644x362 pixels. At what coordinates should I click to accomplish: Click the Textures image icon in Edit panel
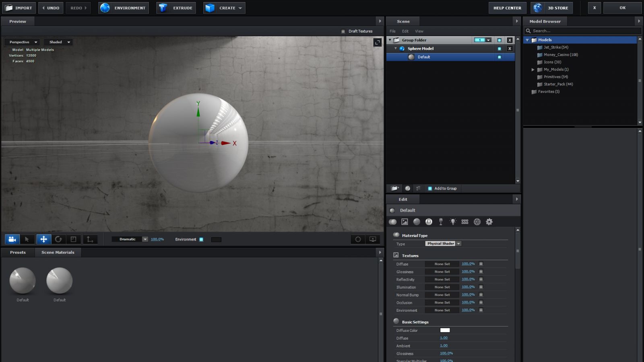405,222
